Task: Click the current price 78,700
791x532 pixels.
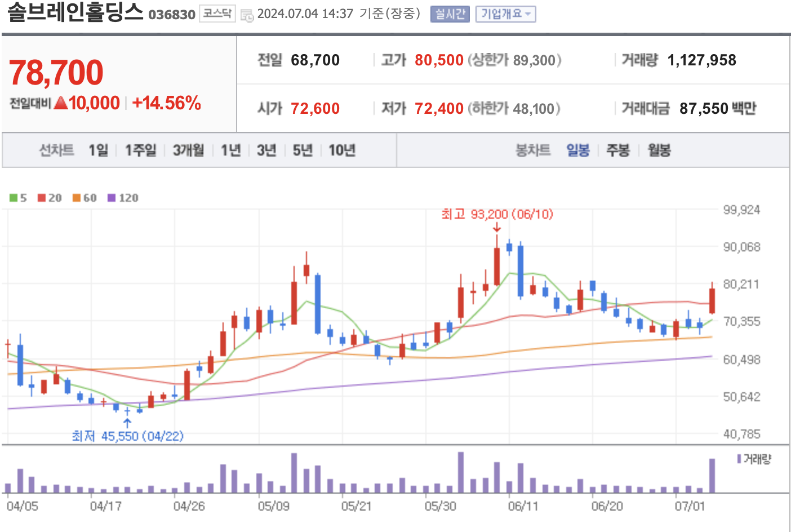Action: point(56,73)
